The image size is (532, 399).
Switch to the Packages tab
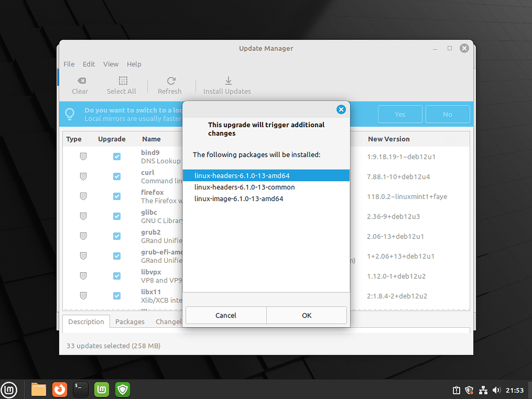coord(129,321)
